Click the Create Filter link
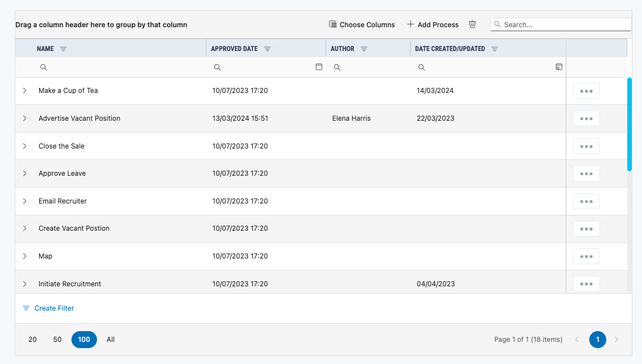642x364 pixels. tap(48, 308)
